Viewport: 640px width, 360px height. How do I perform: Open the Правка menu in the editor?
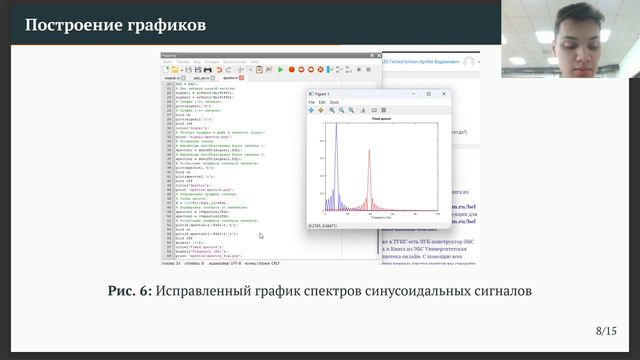(183, 62)
